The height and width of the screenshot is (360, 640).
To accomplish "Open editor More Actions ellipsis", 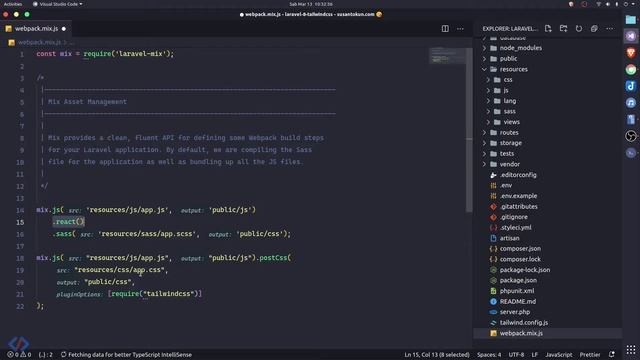I will pos(460,29).
